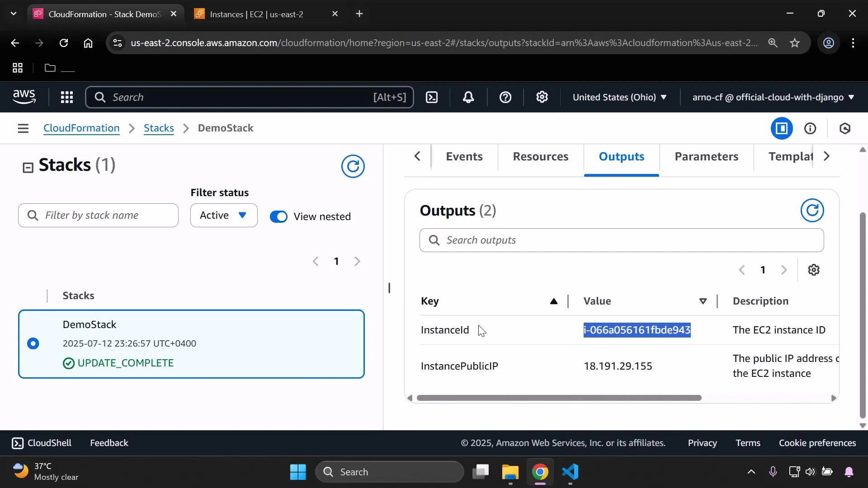Open the Feedback link
Screen dimensions: 868x488
coord(108,443)
